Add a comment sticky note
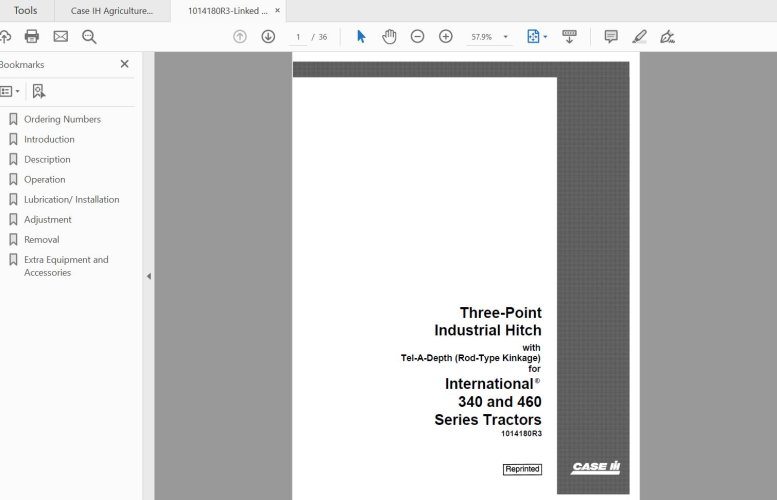777x500 pixels. tap(610, 37)
